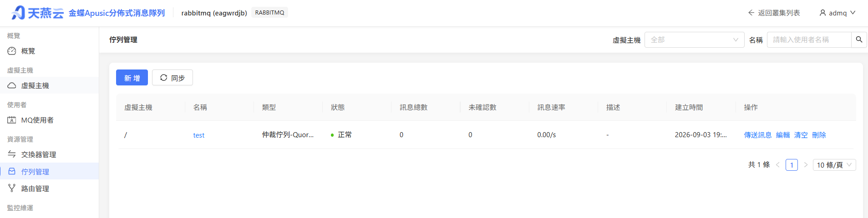Screen dimensions: 868x218
Task: Click the 類型 column header
Action: [x=269, y=107]
